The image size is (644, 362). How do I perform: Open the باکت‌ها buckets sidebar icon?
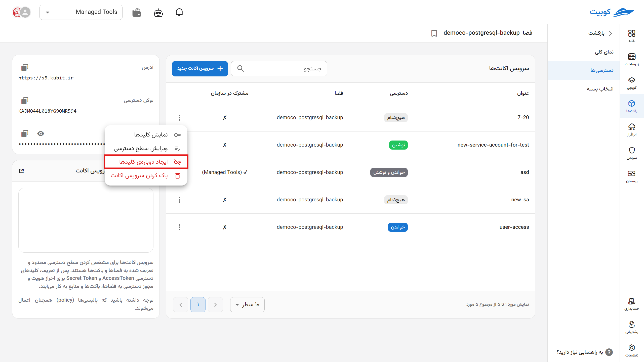(631, 106)
